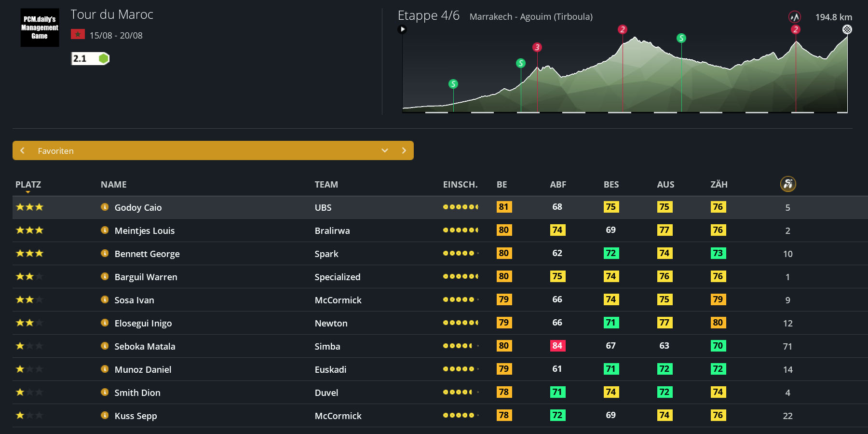Click the info icon beside Godoy Caio

(x=105, y=207)
